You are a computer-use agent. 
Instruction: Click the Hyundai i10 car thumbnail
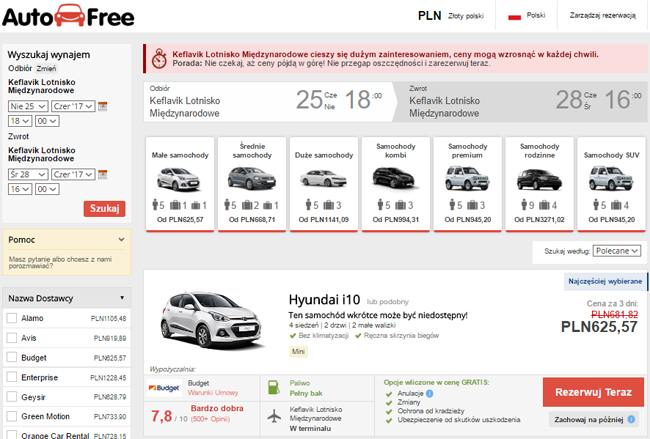pyautogui.click(x=213, y=318)
